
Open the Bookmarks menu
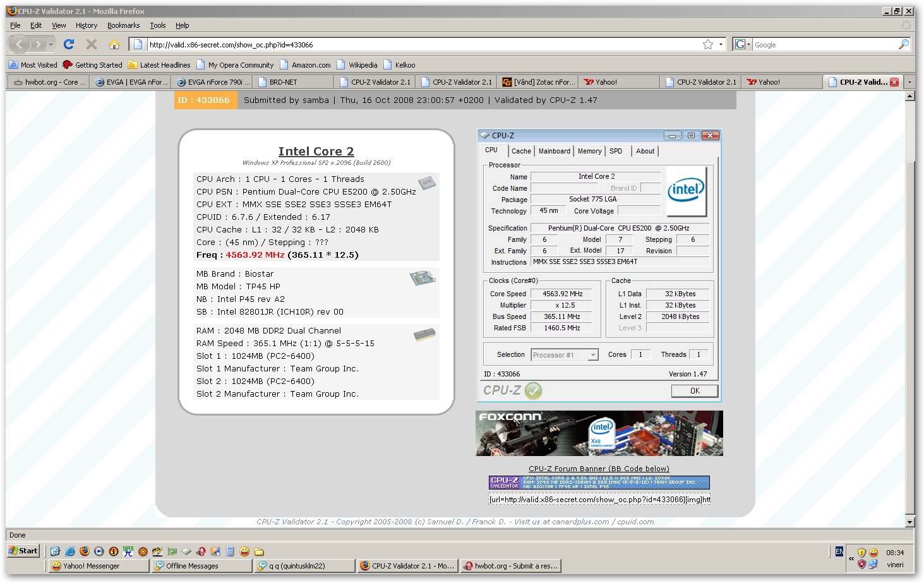[x=123, y=25]
